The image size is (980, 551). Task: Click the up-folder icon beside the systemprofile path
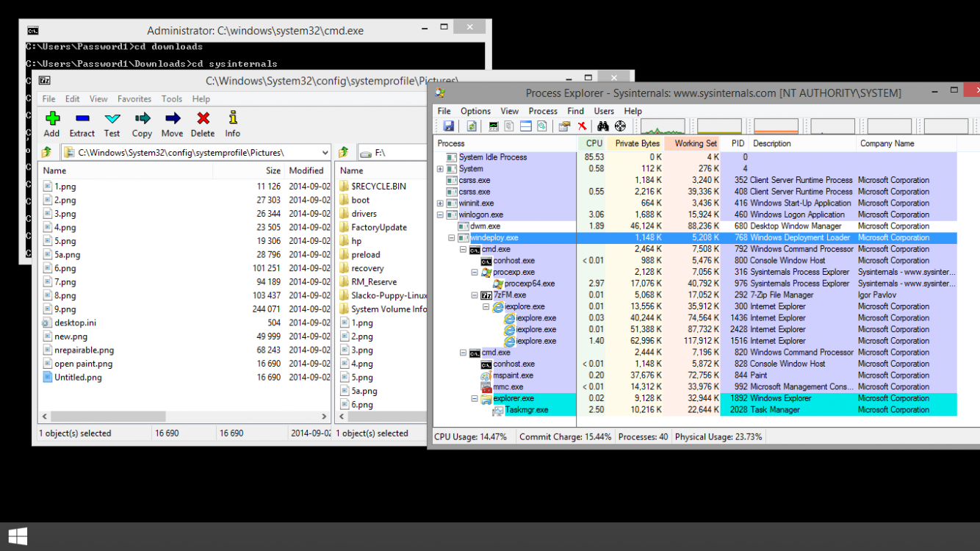[x=46, y=152]
